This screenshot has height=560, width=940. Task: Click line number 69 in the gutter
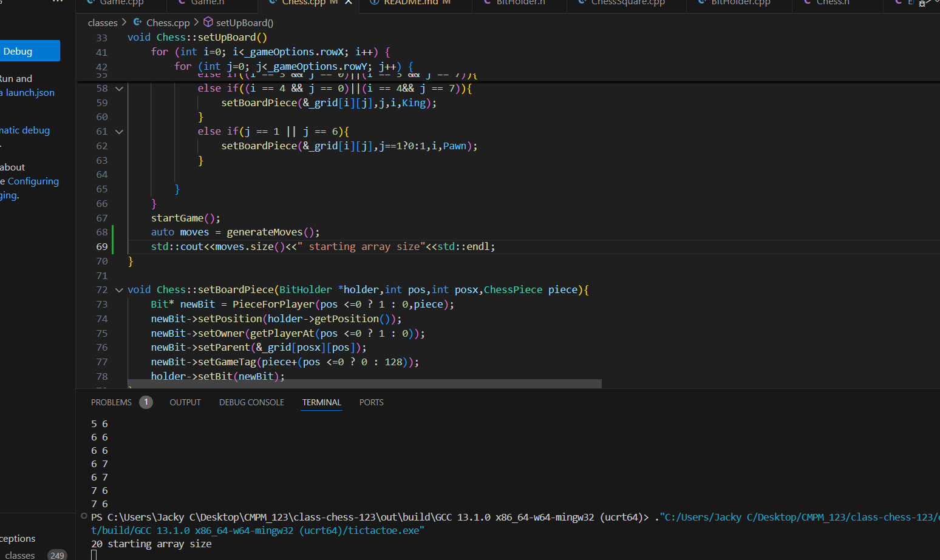[x=101, y=247]
